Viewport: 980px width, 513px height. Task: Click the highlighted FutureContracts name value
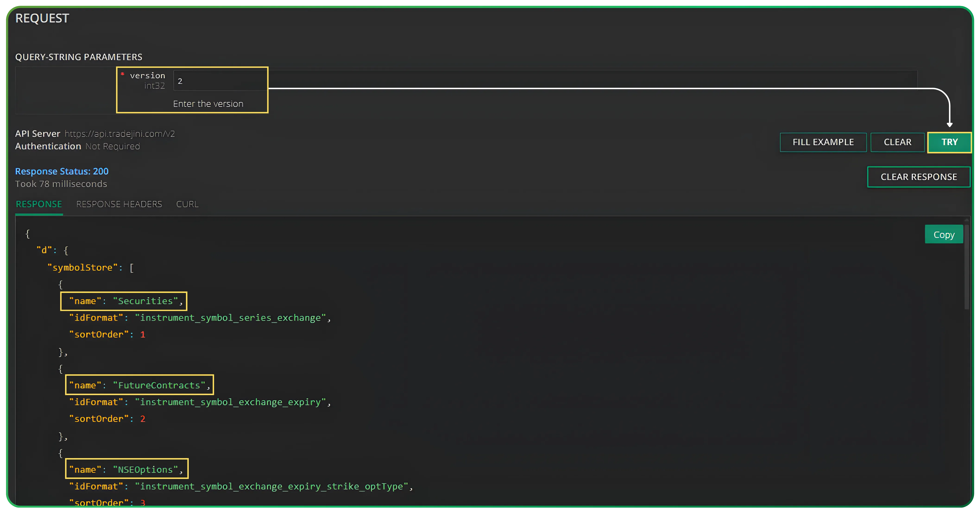pos(139,385)
